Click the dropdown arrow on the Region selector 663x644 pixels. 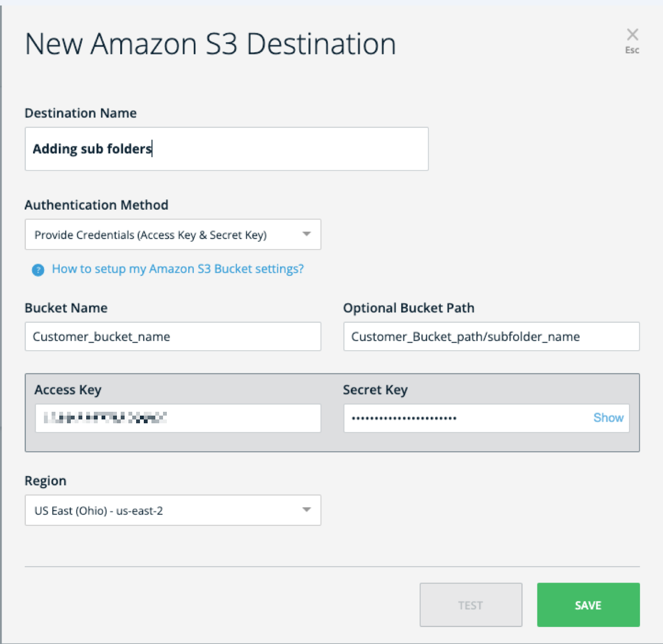(x=307, y=510)
